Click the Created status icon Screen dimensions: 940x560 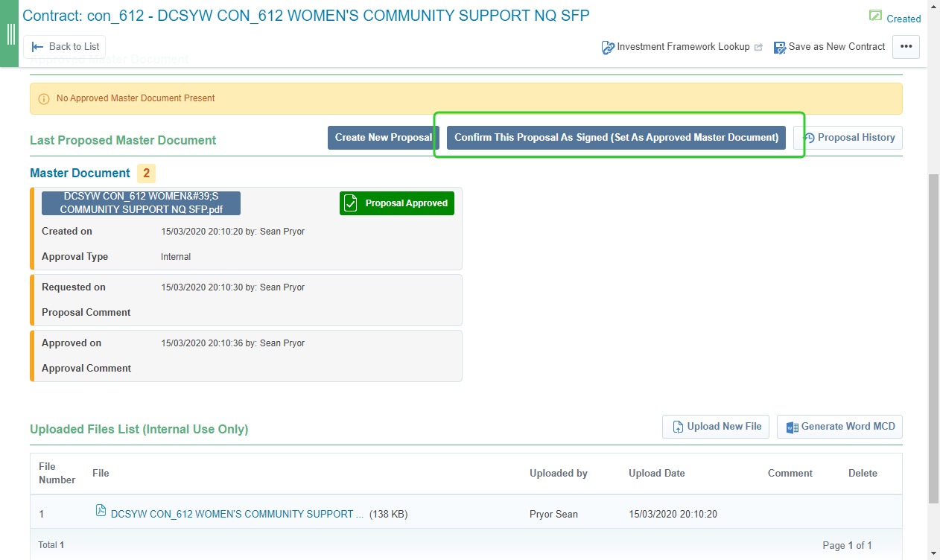click(x=875, y=16)
